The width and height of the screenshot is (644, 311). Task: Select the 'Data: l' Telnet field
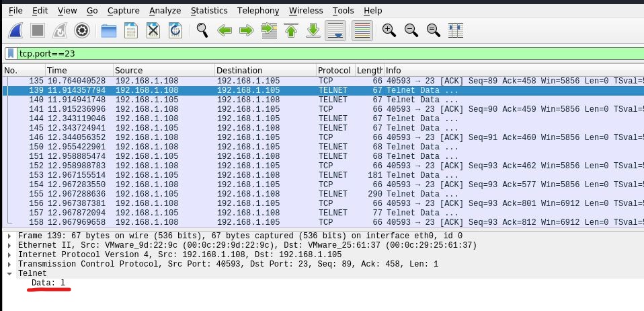click(x=48, y=283)
